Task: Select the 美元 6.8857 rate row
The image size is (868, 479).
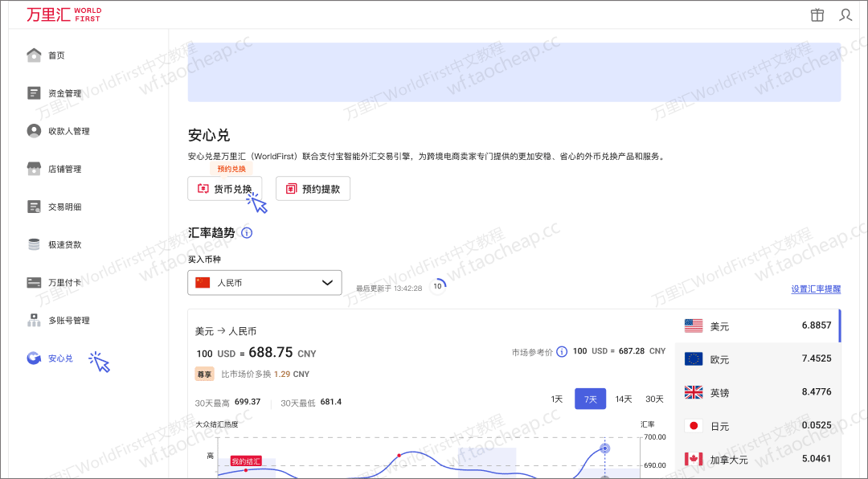Action: point(758,325)
